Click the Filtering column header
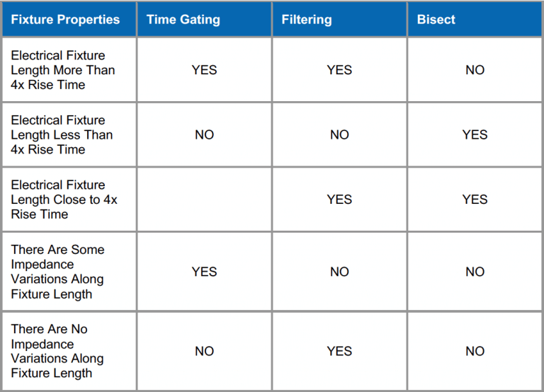The width and height of the screenshot is (544, 392). point(307,19)
